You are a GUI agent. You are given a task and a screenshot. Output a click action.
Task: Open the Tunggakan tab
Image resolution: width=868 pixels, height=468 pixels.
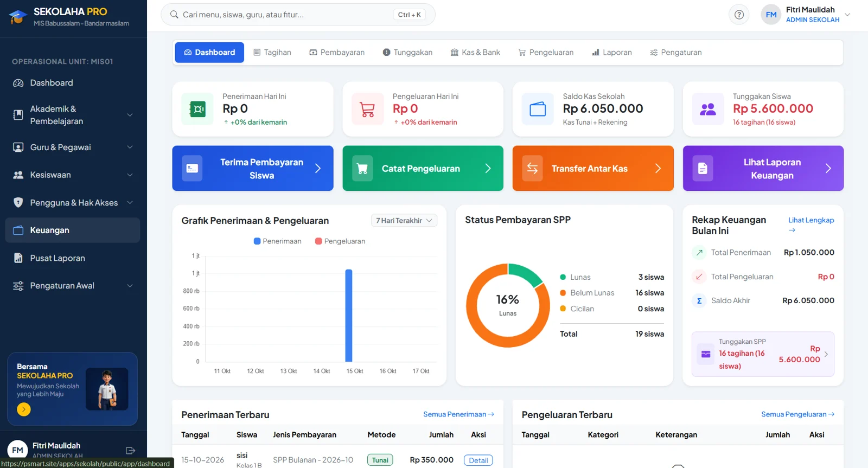(407, 53)
